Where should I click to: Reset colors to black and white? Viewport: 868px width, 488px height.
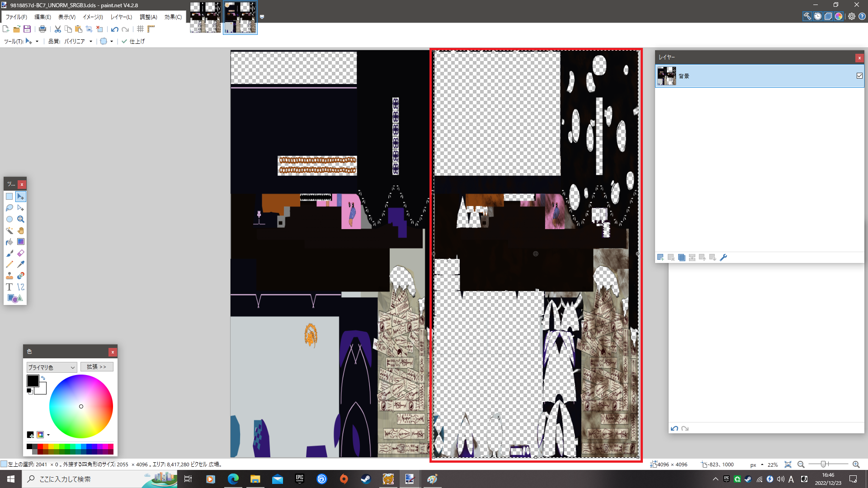(x=29, y=391)
